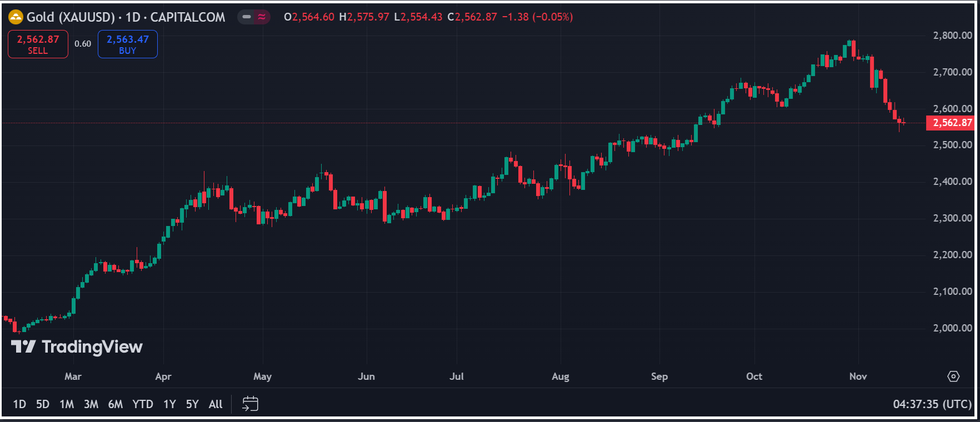Click the pink approximate-sign data indicator

click(262, 17)
